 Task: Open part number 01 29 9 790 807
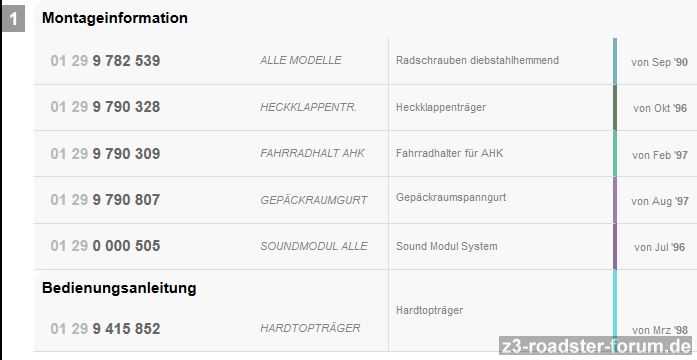pyautogui.click(x=105, y=200)
